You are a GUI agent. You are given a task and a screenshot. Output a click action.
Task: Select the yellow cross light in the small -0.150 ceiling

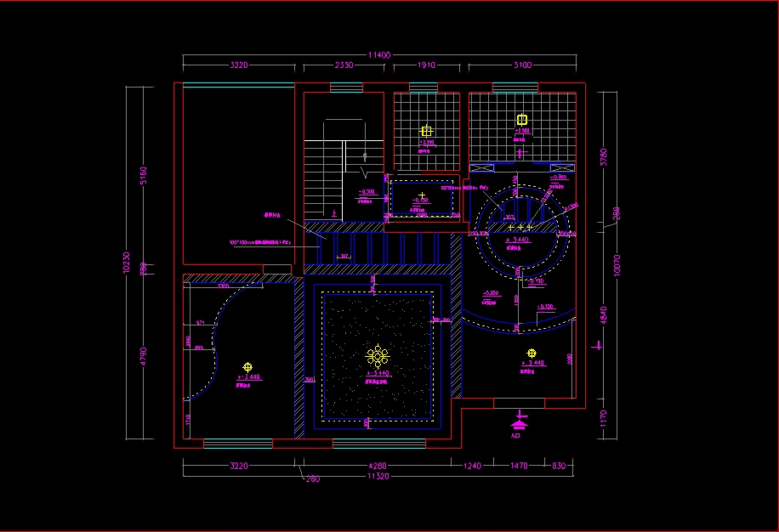pos(422,195)
